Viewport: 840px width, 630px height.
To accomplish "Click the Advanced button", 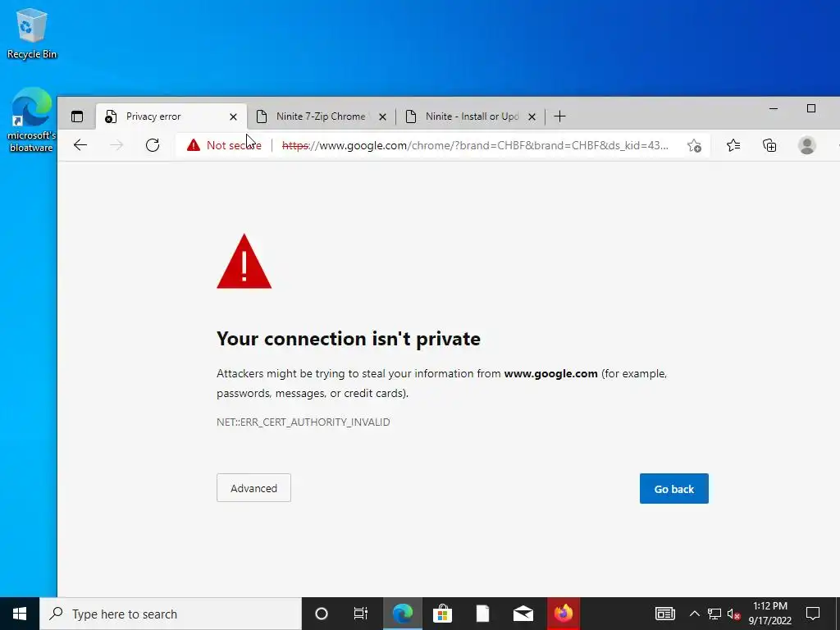I will 254,488.
